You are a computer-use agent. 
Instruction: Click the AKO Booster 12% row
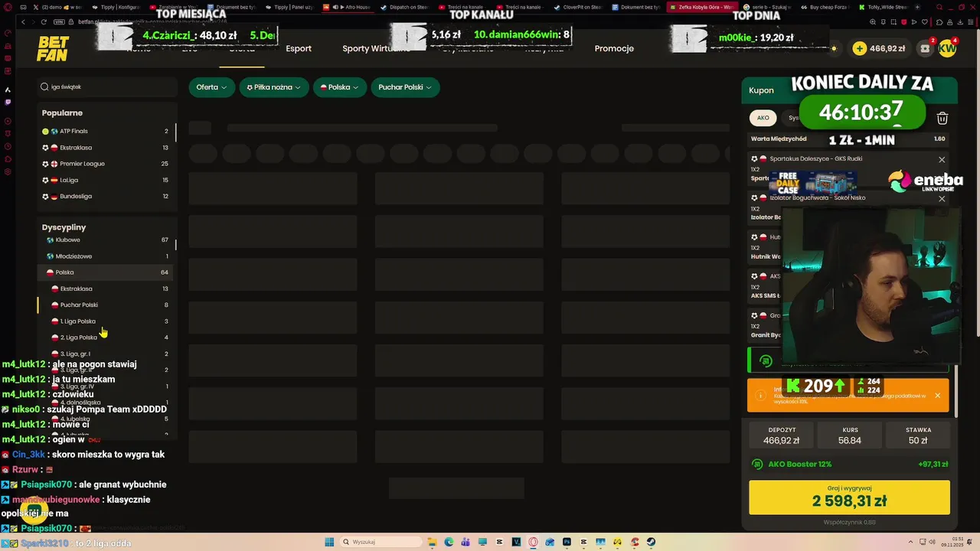click(x=849, y=464)
